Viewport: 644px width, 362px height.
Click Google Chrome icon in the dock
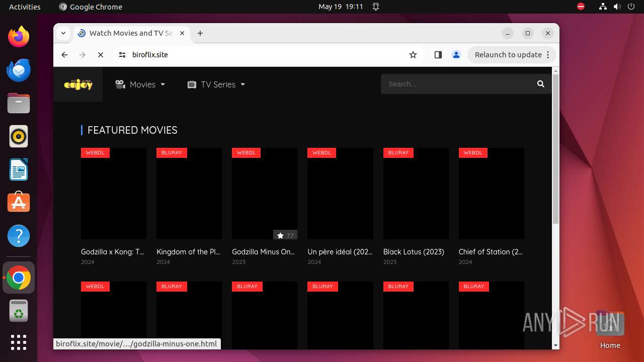[19, 278]
